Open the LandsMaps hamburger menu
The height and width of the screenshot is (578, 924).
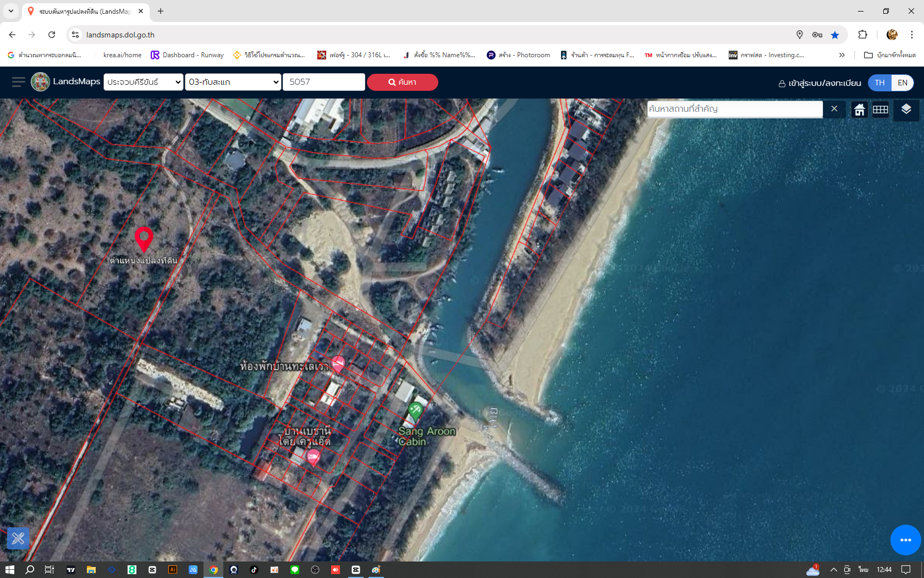(18, 82)
